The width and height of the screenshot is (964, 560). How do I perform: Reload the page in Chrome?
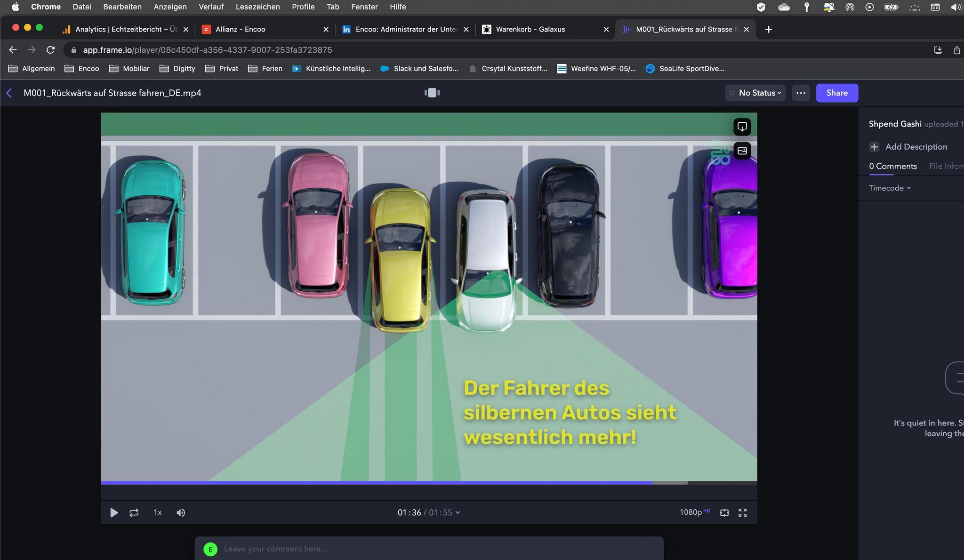coord(51,50)
